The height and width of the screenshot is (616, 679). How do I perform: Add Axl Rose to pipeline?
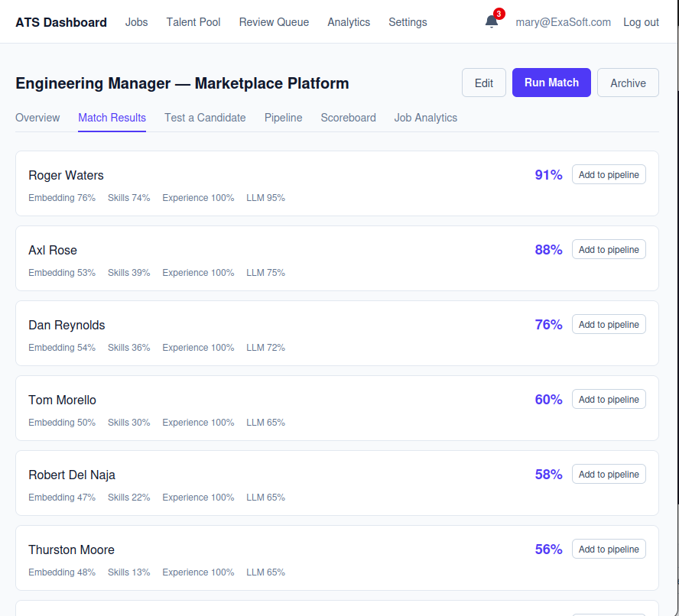609,249
